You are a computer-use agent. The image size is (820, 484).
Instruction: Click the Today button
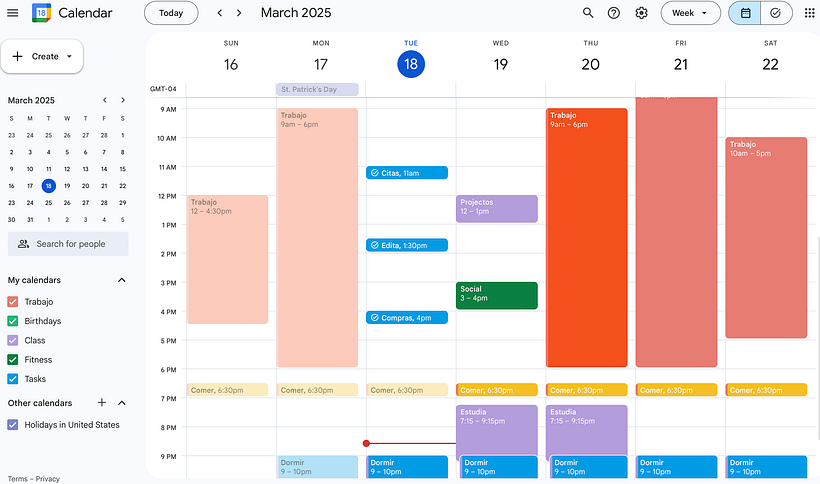[x=171, y=13]
